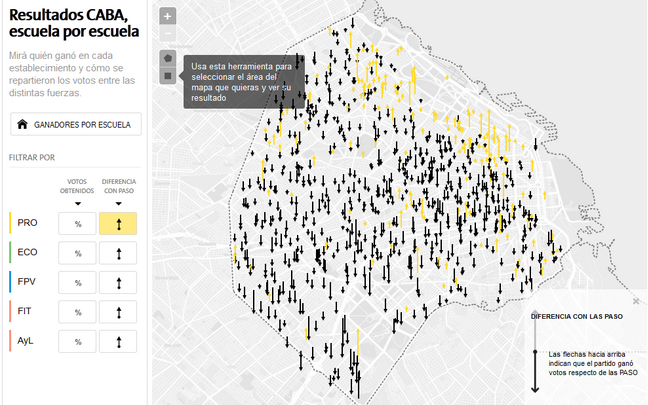Click the Diferencia con PASO column header

119,186
